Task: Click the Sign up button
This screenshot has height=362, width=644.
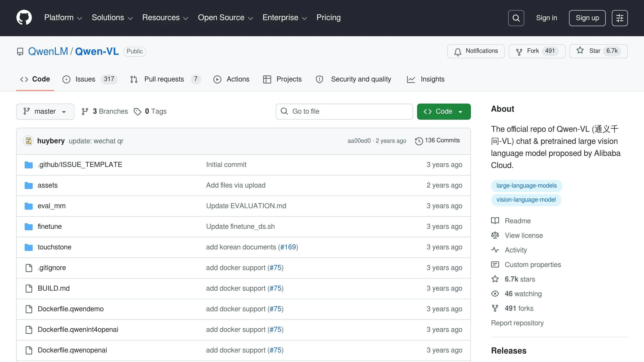Action: (587, 18)
